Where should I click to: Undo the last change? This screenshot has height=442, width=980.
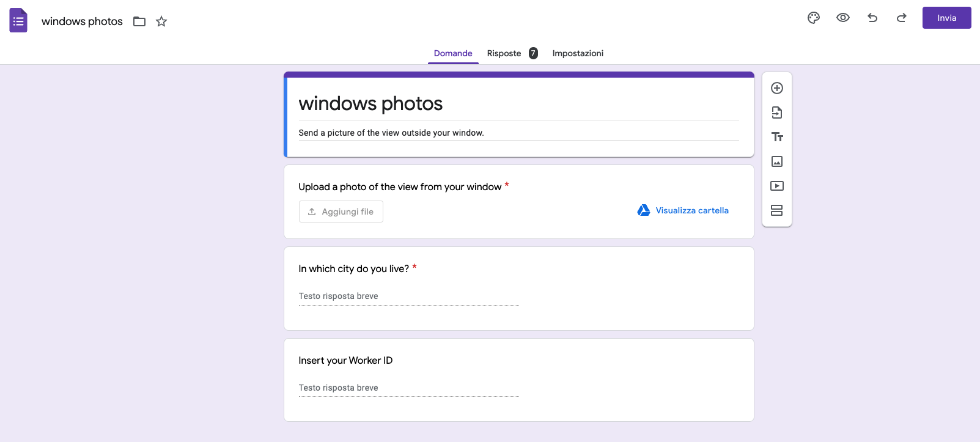click(x=872, y=18)
